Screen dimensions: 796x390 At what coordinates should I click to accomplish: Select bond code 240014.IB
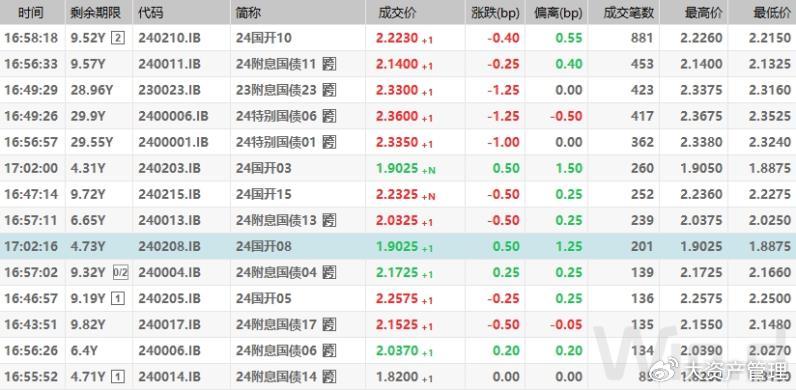(170, 377)
